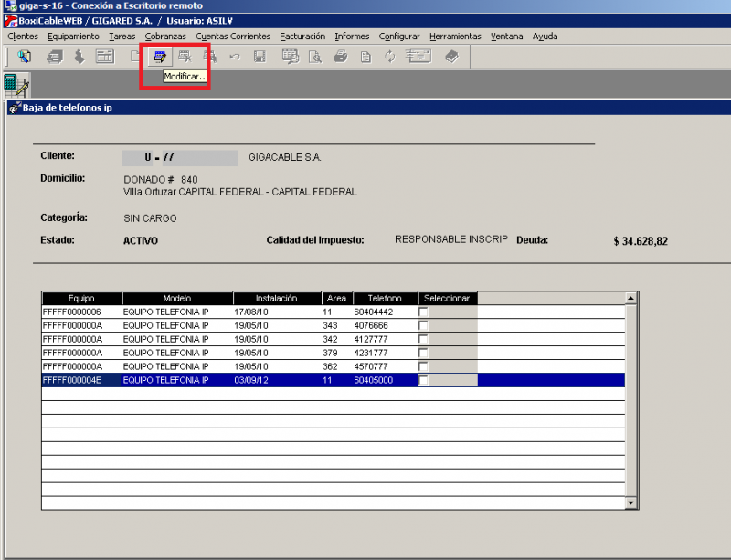Click the scroll up arrow of equipment table

630,299
